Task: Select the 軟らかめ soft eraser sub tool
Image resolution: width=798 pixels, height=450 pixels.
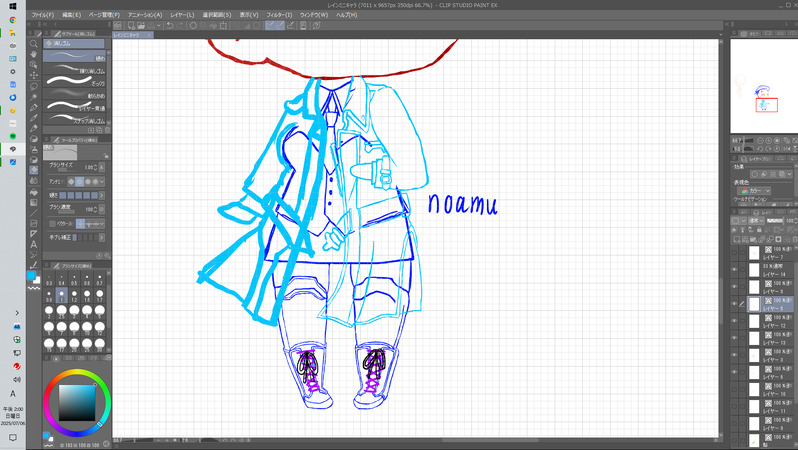Action: (x=74, y=94)
